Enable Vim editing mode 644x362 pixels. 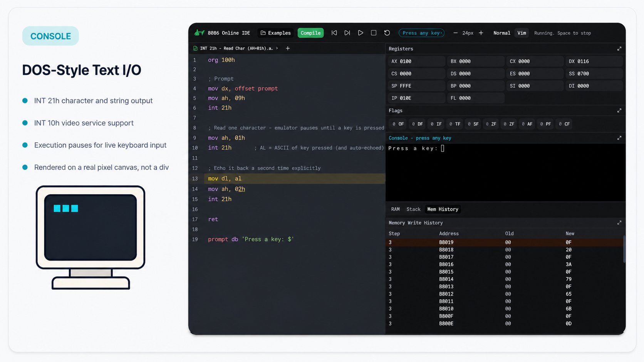522,33
